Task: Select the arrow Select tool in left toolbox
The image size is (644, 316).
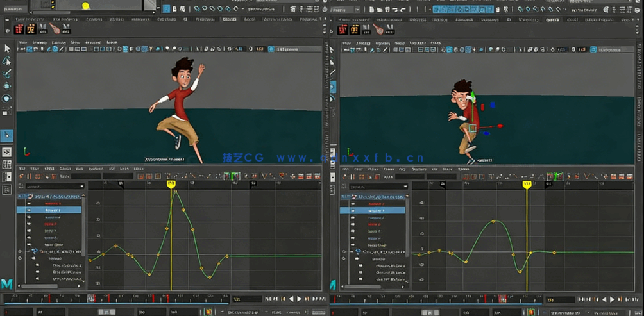Action: [x=7, y=49]
